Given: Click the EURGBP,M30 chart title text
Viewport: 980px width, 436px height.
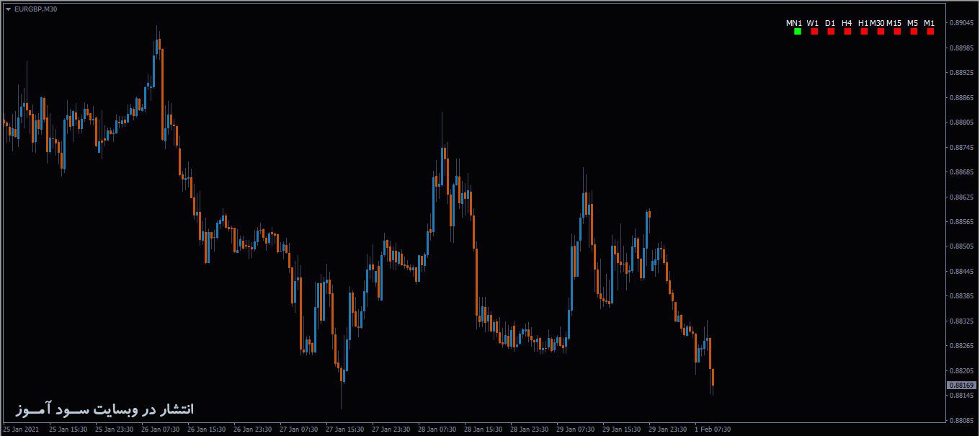Looking at the screenshot, I should coord(37,9).
